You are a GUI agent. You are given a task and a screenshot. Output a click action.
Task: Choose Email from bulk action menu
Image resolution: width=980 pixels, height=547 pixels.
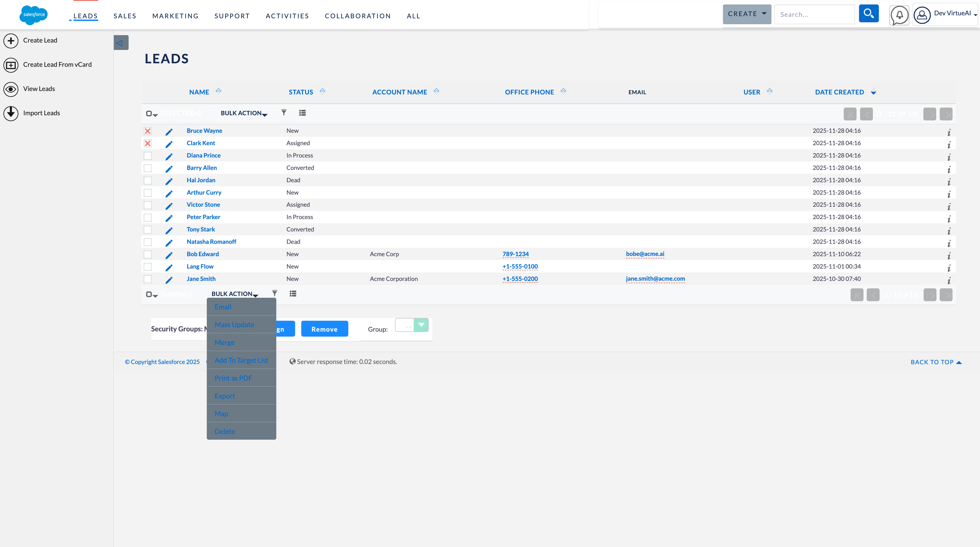click(x=241, y=307)
